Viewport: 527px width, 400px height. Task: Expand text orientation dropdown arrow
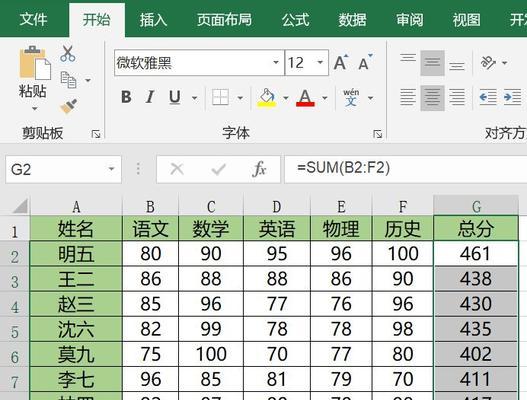click(x=504, y=63)
